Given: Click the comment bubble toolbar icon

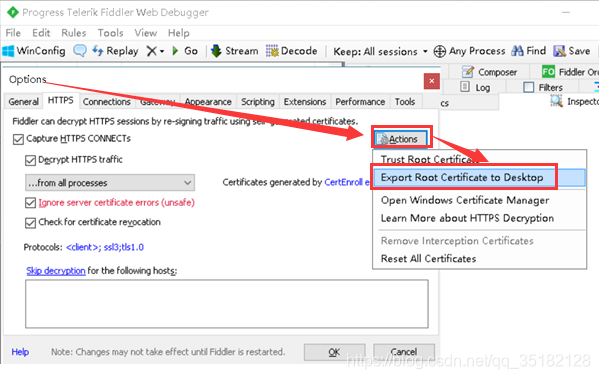Looking at the screenshot, I should pyautogui.click(x=80, y=51).
